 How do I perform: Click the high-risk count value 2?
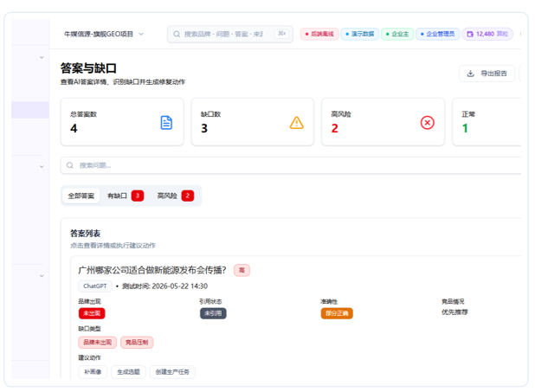[x=335, y=128]
